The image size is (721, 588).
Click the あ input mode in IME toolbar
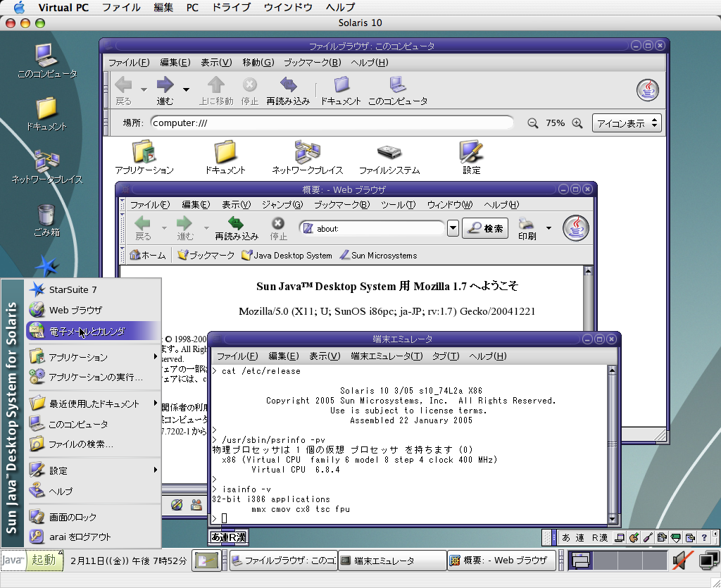[566, 537]
